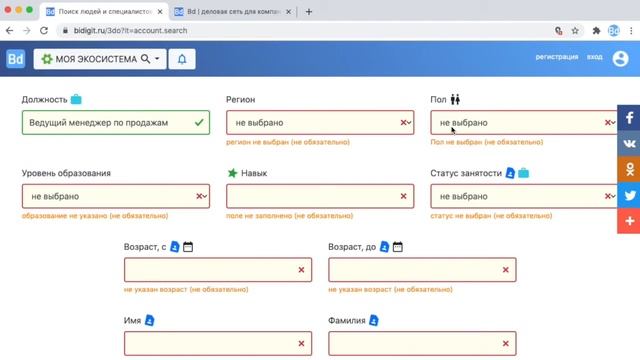The width and height of the screenshot is (640, 360).
Task: Click the person icon next to Фамилия
Action: 374,320
